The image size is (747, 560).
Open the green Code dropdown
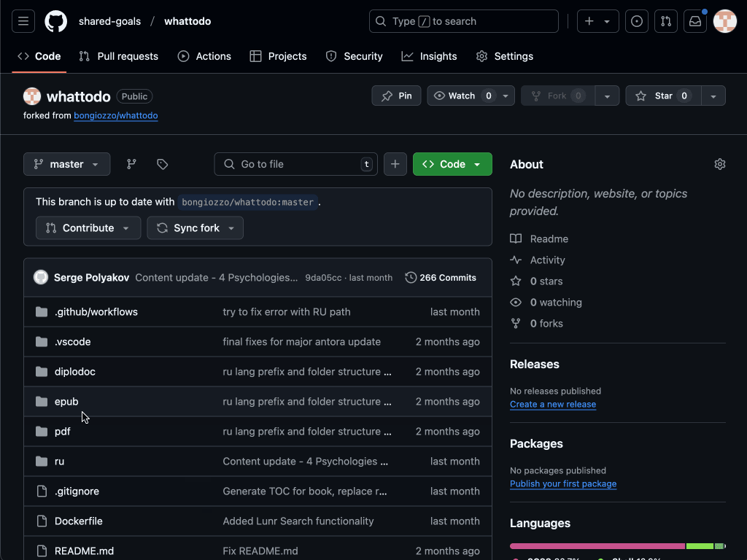pyautogui.click(x=452, y=164)
